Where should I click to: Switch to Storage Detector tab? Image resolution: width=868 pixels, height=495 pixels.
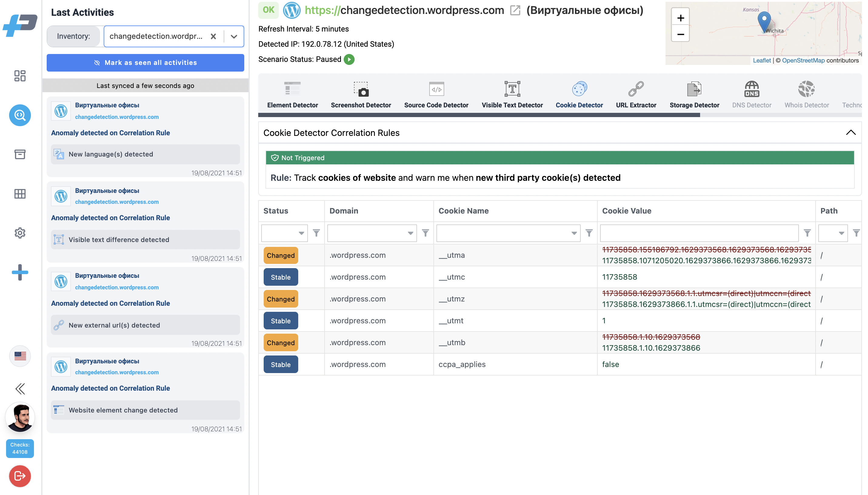pos(694,95)
